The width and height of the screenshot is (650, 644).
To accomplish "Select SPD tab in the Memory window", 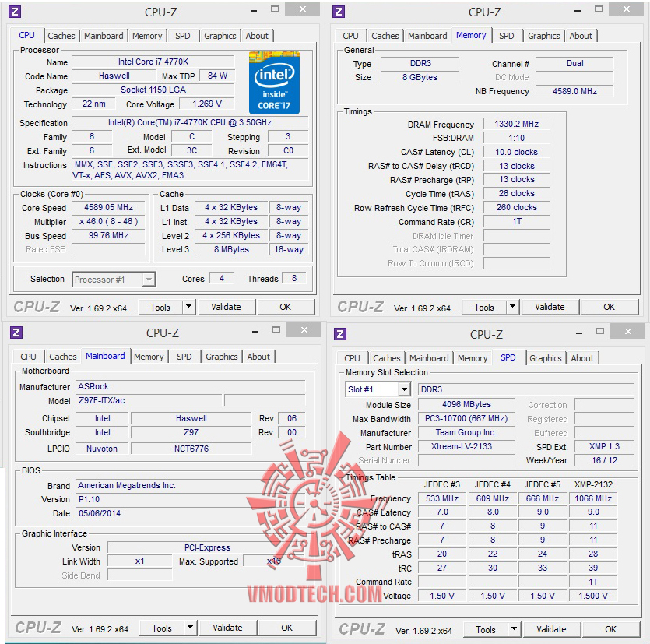I will tap(507, 36).
